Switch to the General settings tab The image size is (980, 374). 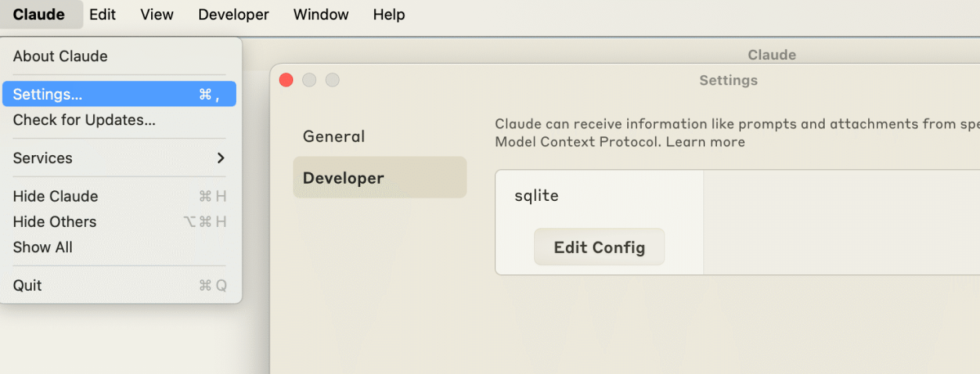334,136
